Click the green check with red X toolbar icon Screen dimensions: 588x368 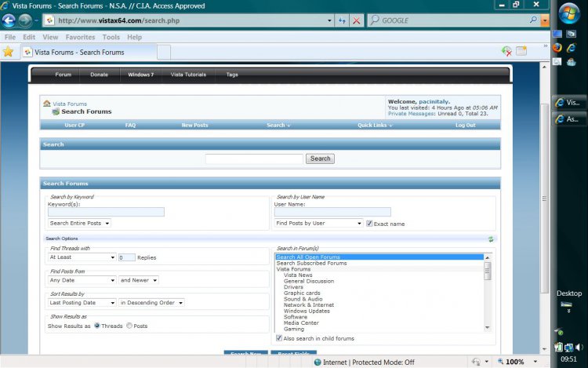click(x=506, y=51)
